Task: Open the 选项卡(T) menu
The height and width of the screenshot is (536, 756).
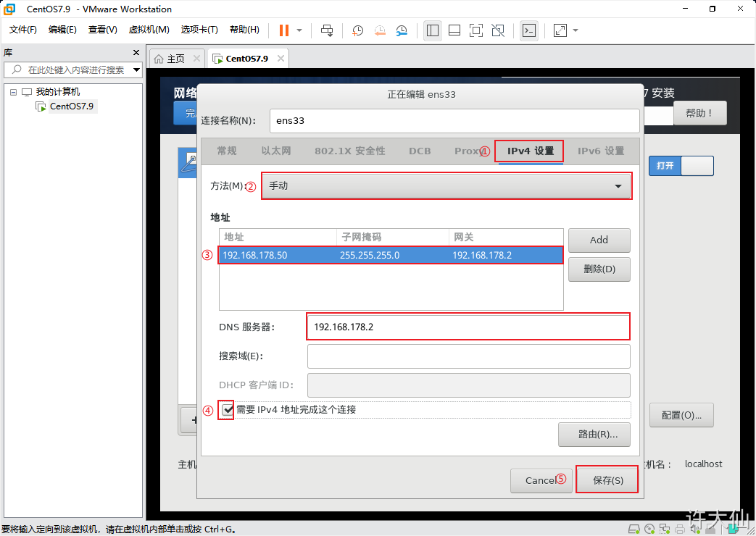Action: [199, 30]
